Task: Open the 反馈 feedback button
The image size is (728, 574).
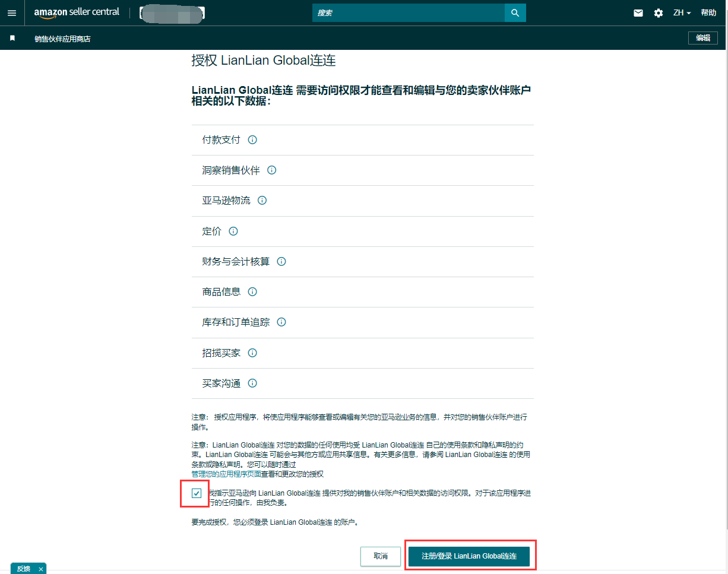Action: pos(24,569)
